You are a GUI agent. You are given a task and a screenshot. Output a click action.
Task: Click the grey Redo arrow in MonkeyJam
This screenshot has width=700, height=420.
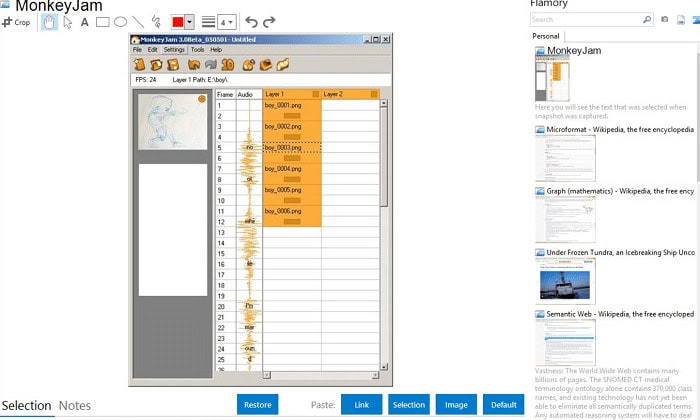[211, 65]
